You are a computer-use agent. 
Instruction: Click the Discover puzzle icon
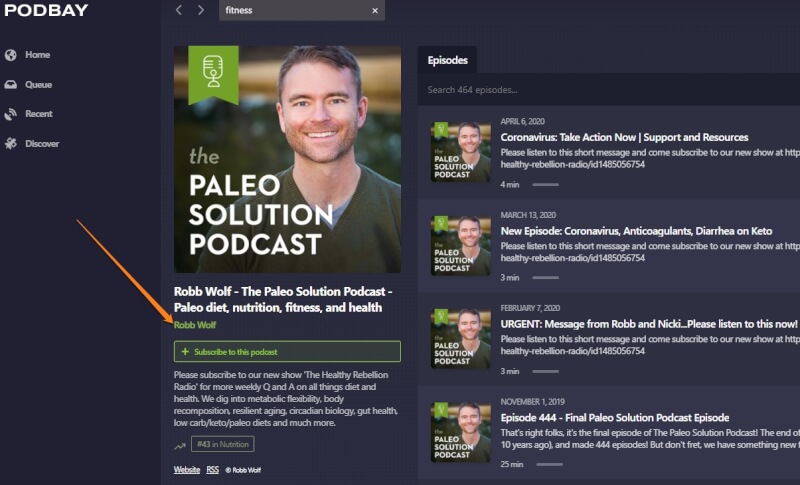tap(11, 144)
